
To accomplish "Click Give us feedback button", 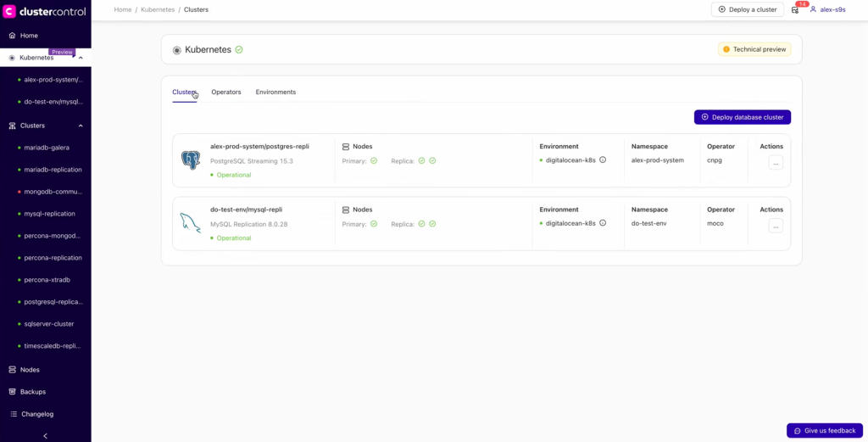I will pyautogui.click(x=825, y=430).
